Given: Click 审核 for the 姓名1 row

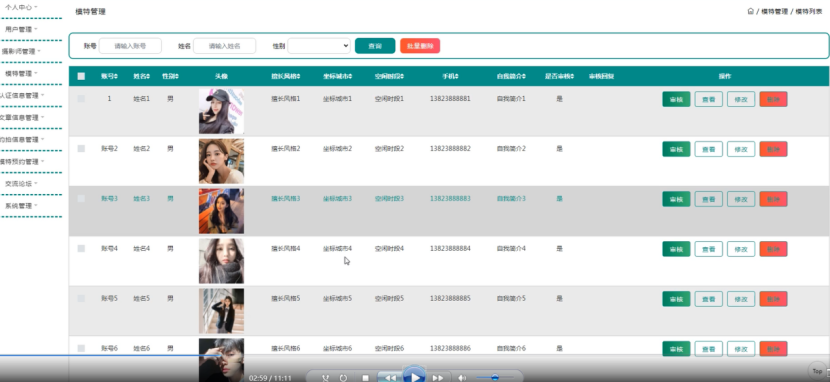Looking at the screenshot, I should 676,99.
